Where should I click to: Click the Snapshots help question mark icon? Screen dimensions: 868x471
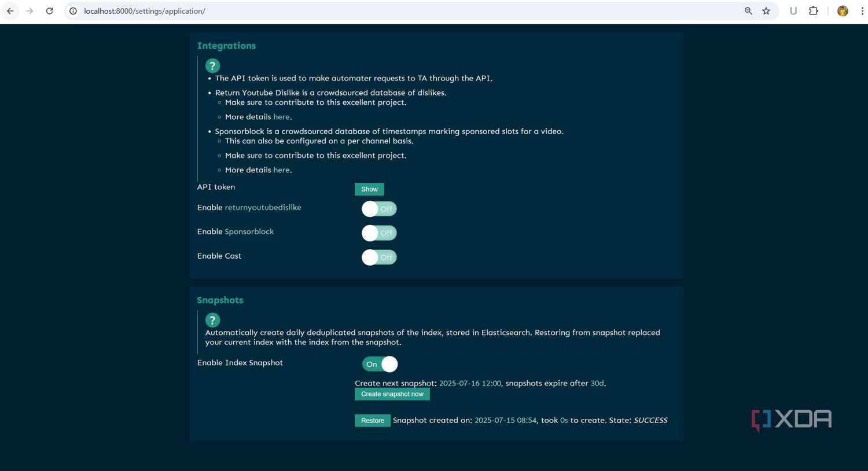point(212,320)
